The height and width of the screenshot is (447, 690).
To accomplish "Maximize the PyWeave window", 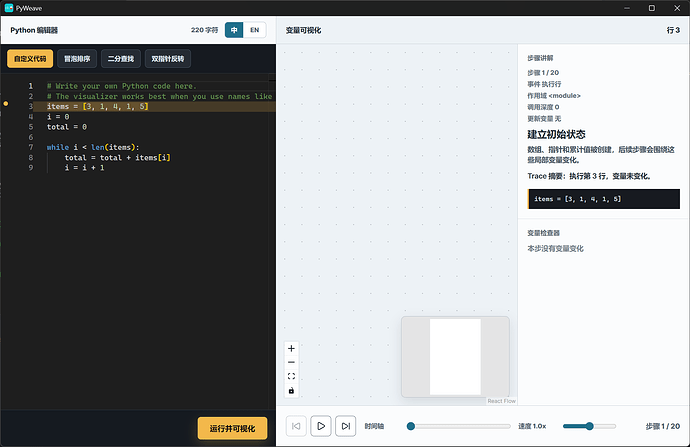I will click(x=652, y=8).
